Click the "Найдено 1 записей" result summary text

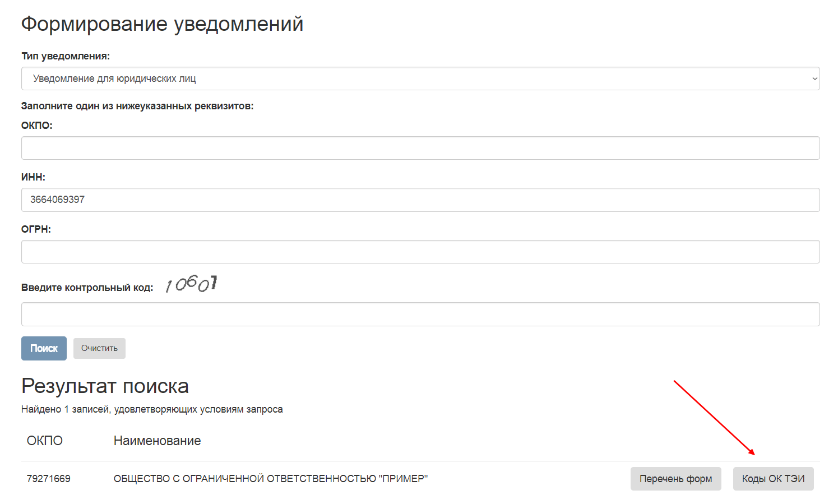[152, 409]
